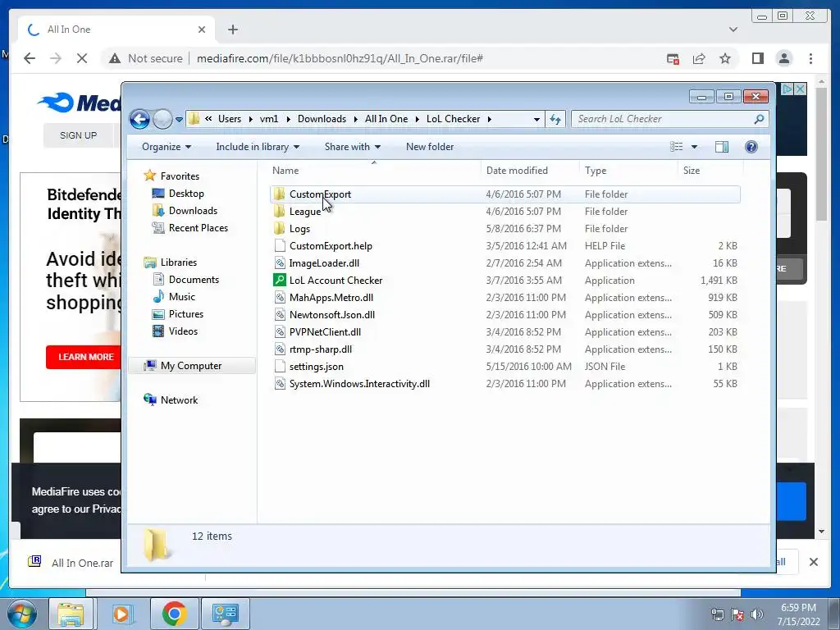Screen dimensions: 840x630
Task: Open Libraries in navigation pane
Action: pyautogui.click(x=178, y=262)
